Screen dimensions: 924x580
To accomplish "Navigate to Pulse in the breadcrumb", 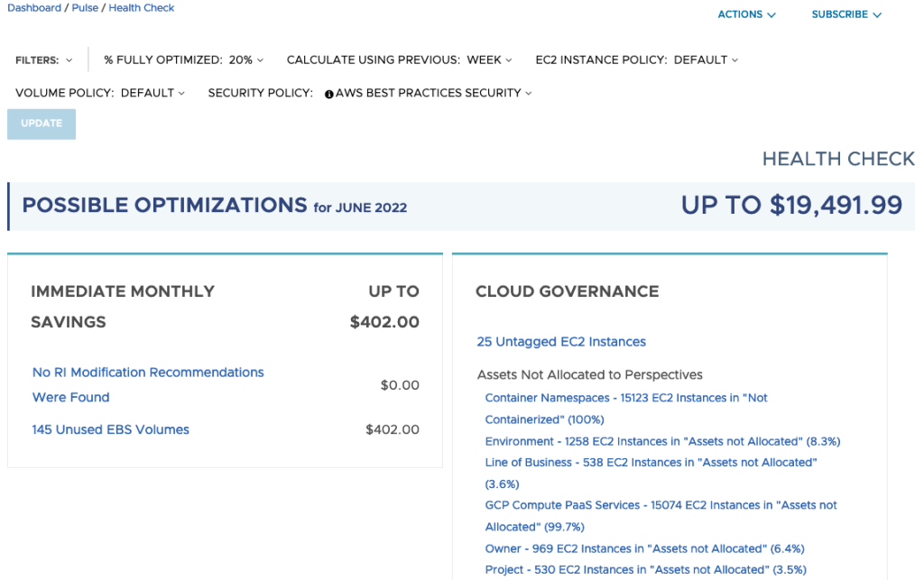I will pos(85,8).
